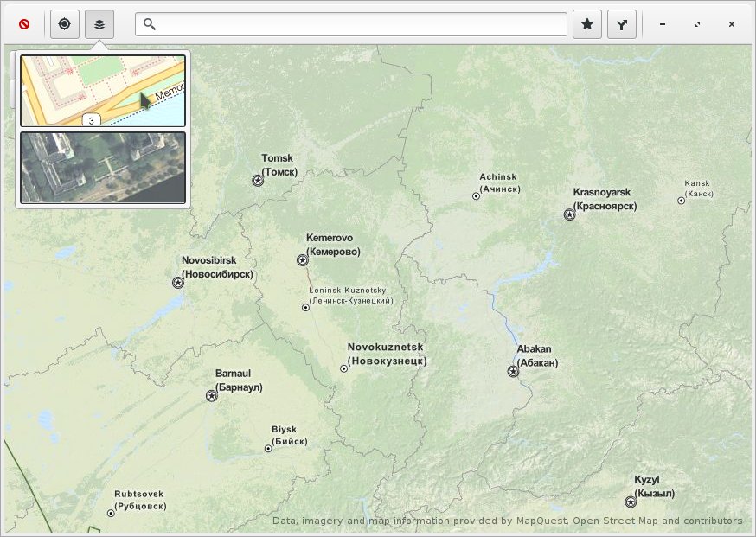The height and width of the screenshot is (537, 756).
Task: Click the Kyzyl city marker
Action: (631, 502)
